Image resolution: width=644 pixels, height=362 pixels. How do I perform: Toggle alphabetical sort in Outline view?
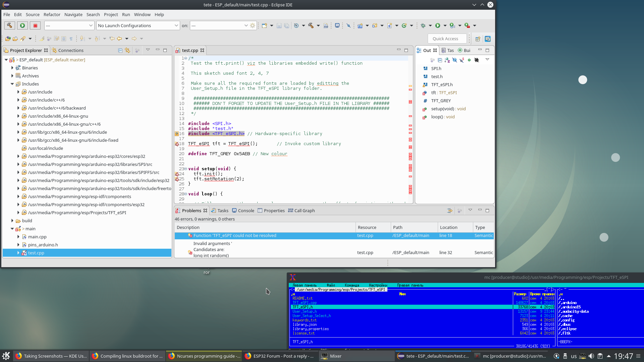(447, 60)
